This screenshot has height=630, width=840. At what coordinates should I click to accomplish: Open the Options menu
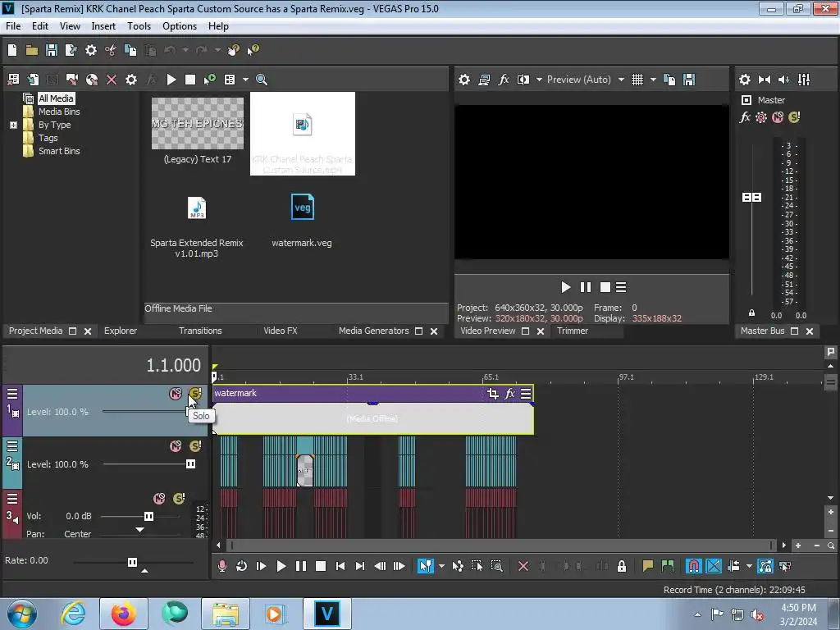pyautogui.click(x=180, y=26)
